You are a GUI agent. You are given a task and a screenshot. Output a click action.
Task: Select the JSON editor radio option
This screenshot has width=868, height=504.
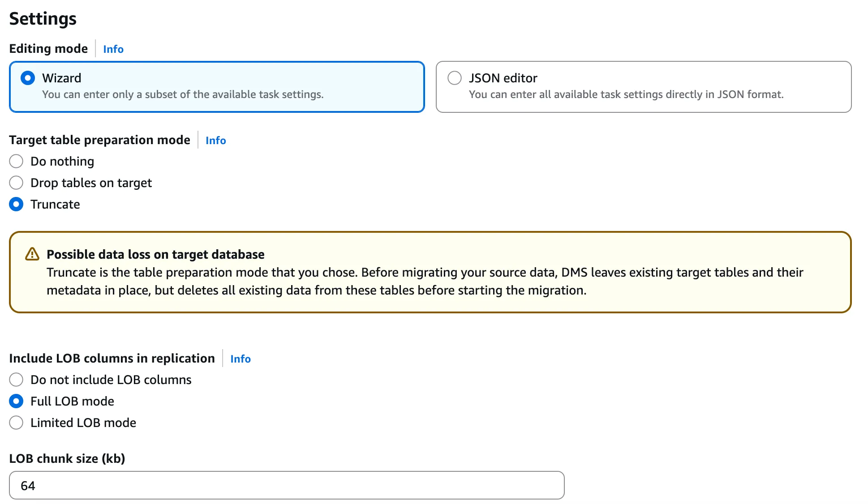[x=454, y=78]
